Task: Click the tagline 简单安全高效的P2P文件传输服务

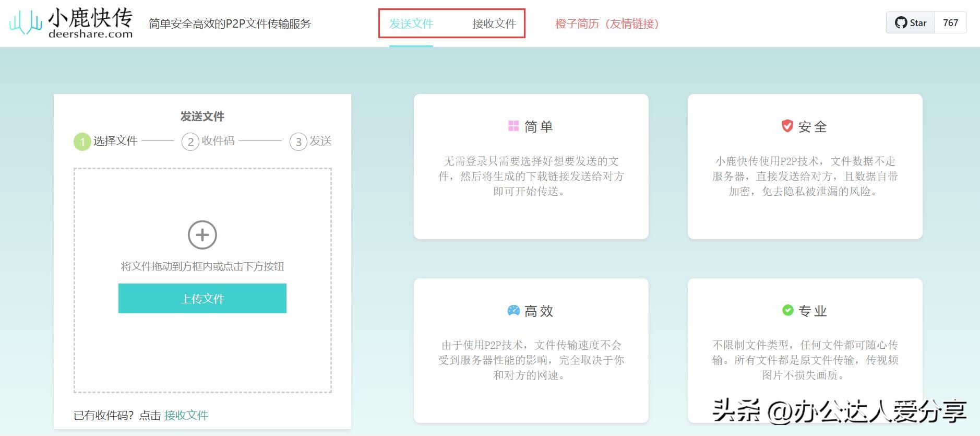Action: [230, 24]
